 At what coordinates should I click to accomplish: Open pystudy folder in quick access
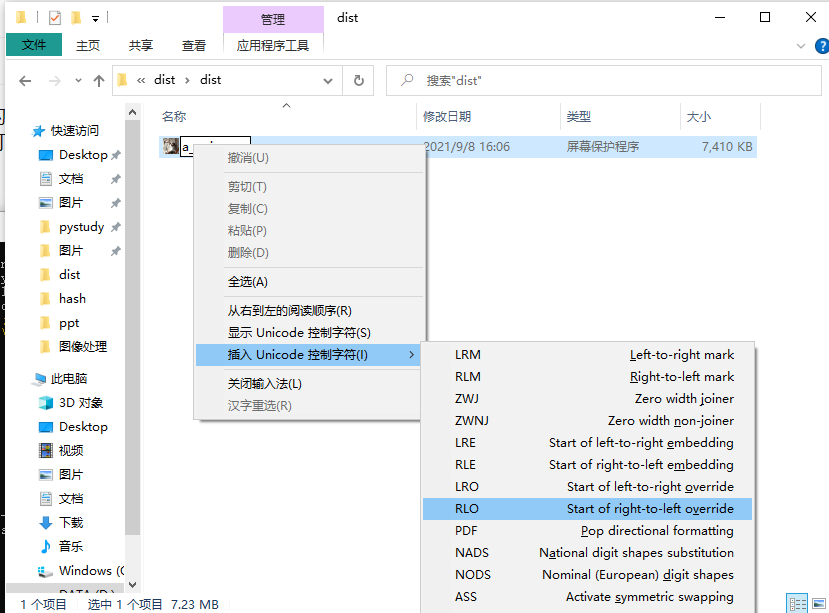click(81, 227)
